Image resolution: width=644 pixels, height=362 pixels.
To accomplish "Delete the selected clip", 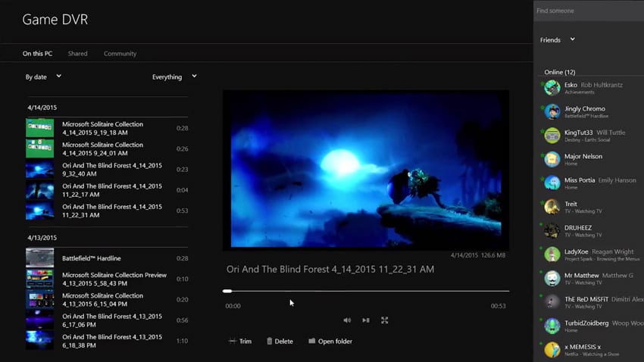I will point(280,341).
